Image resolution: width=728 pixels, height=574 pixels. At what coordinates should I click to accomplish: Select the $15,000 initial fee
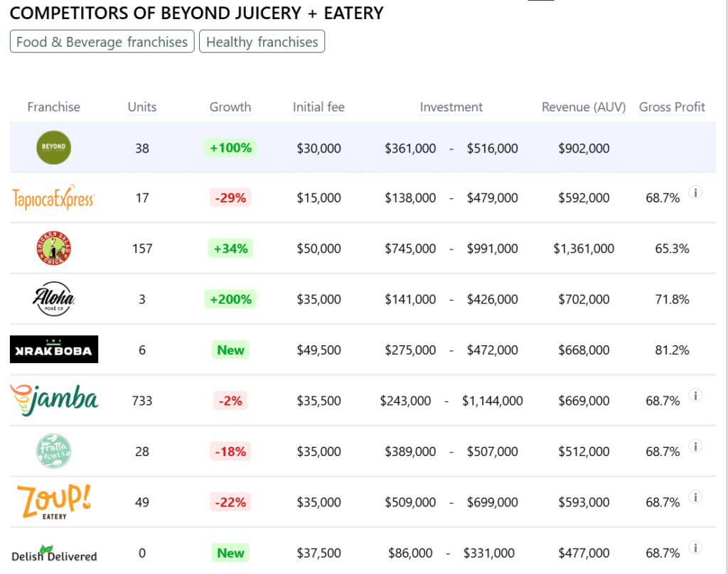318,198
